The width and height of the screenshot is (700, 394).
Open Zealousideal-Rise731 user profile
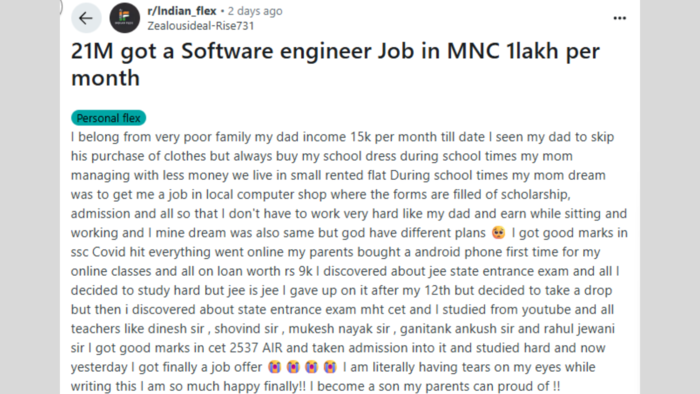coord(201,26)
